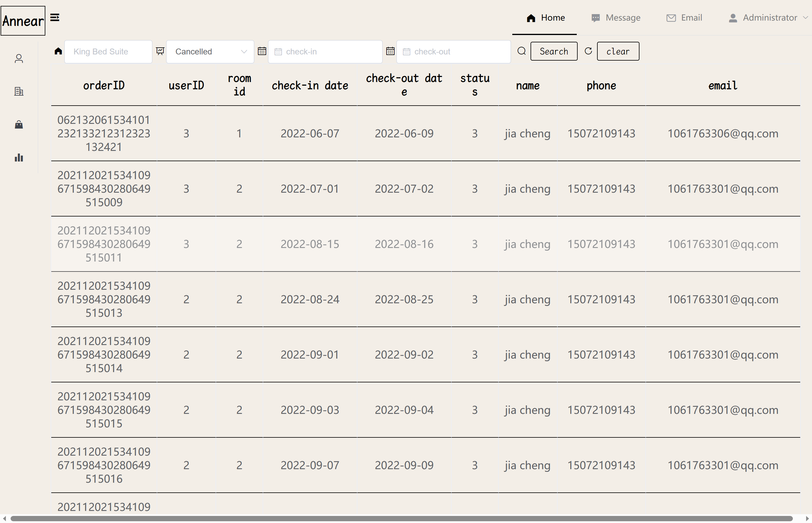The width and height of the screenshot is (812, 523).
Task: Click check-out date 2022-09-02
Action: click(x=404, y=354)
